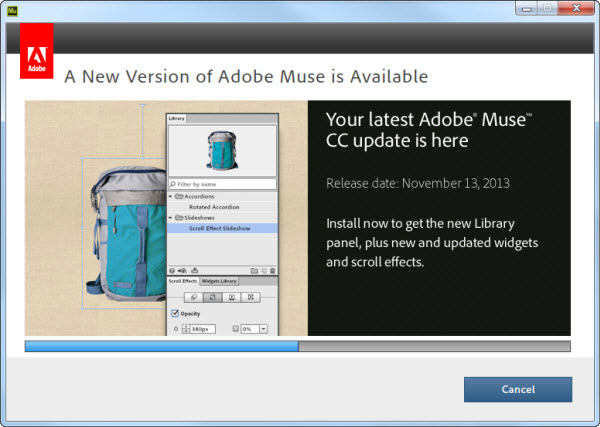Click the help icon at the Library panel bottom
Screen dimensions: 600x427
[172, 271]
